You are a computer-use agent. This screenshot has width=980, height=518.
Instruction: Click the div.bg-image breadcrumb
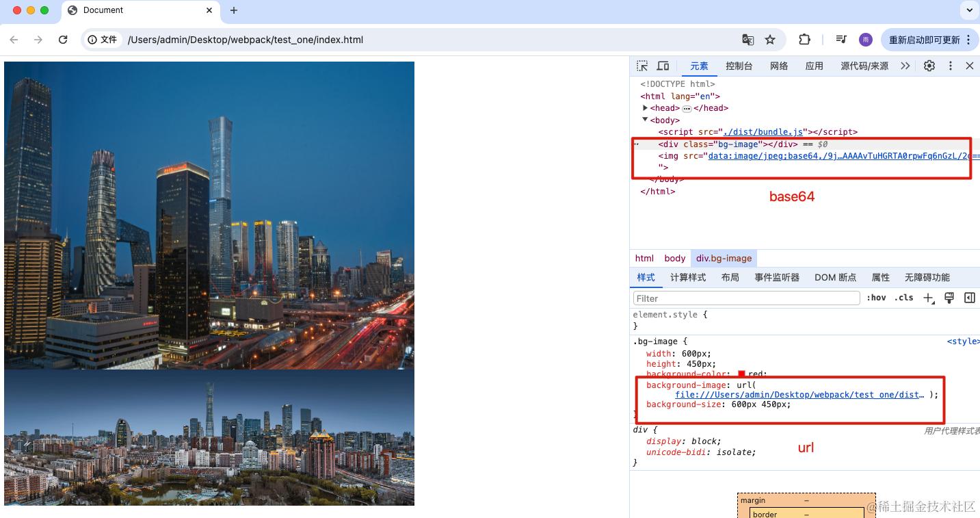724,258
